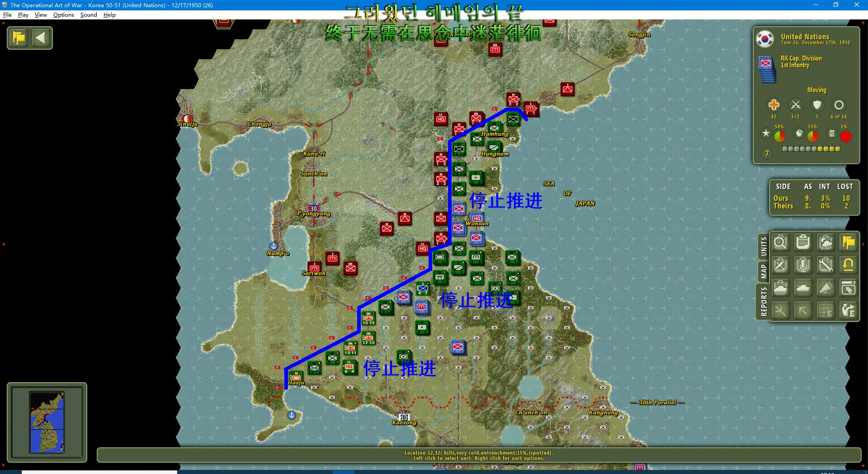Screen dimensions: 868x474
Task: Click the tank silhouette button
Action: click(x=803, y=288)
